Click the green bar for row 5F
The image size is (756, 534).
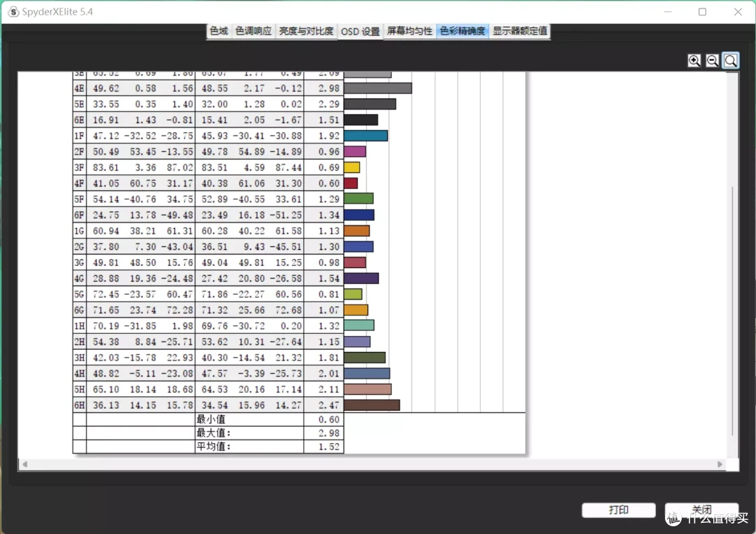[x=358, y=199]
